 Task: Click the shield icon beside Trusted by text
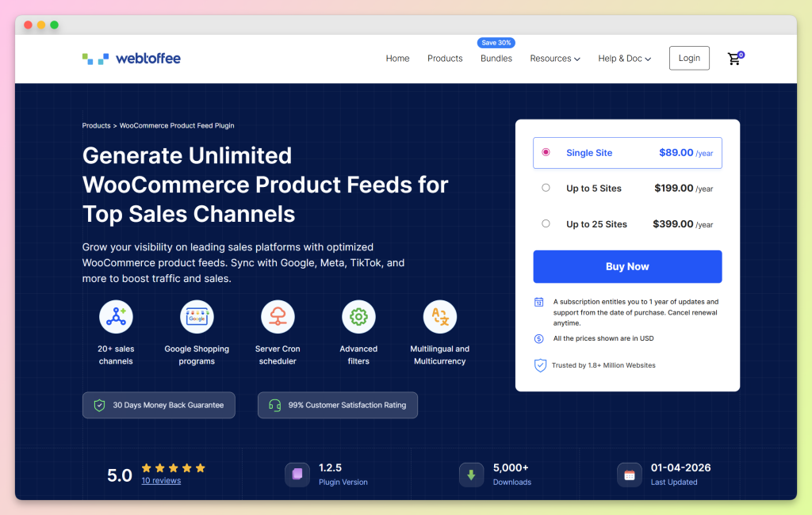[x=540, y=365]
